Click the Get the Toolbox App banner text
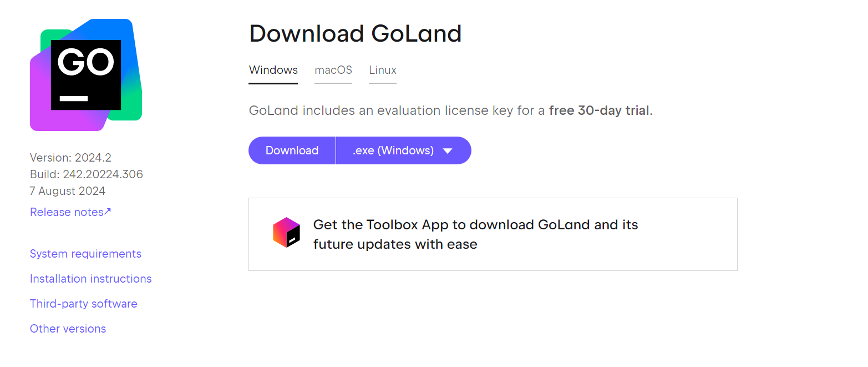The width and height of the screenshot is (868, 367). click(476, 234)
